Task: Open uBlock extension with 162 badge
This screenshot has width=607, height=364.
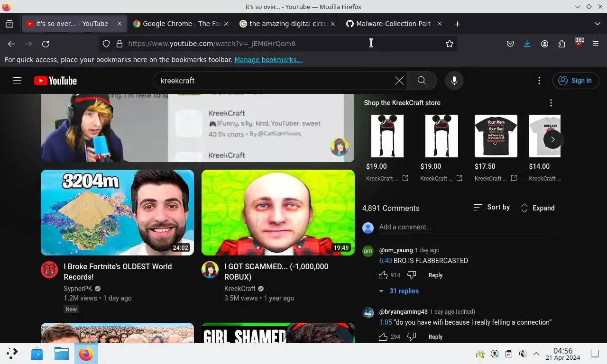Action: point(579,43)
